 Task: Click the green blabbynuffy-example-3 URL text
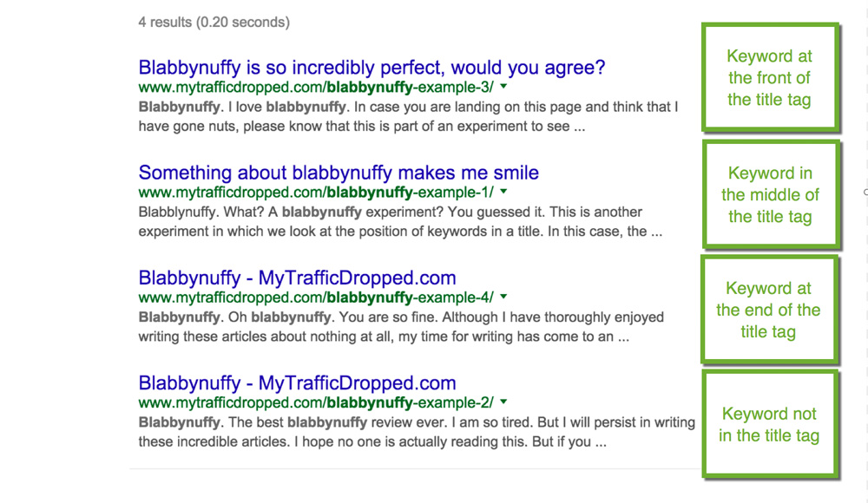pyautogui.click(x=316, y=88)
